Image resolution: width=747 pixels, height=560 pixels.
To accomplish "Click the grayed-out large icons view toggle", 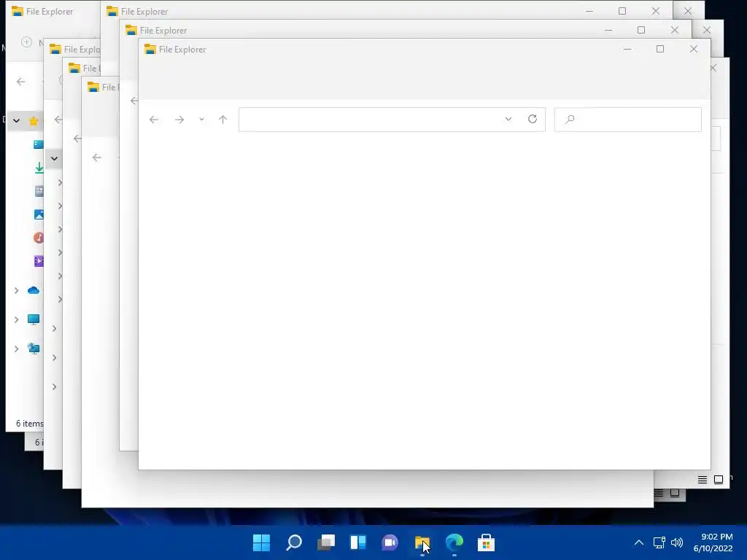I will (675, 493).
